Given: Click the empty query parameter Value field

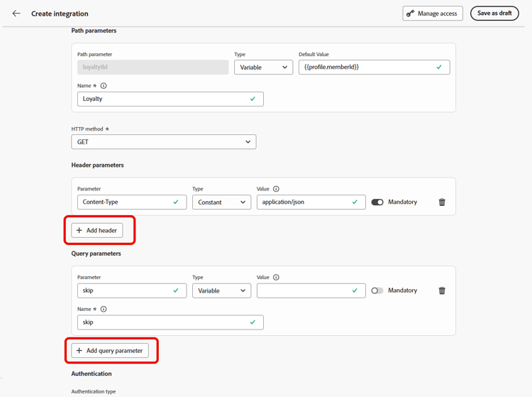Looking at the screenshot, I should 311,290.
